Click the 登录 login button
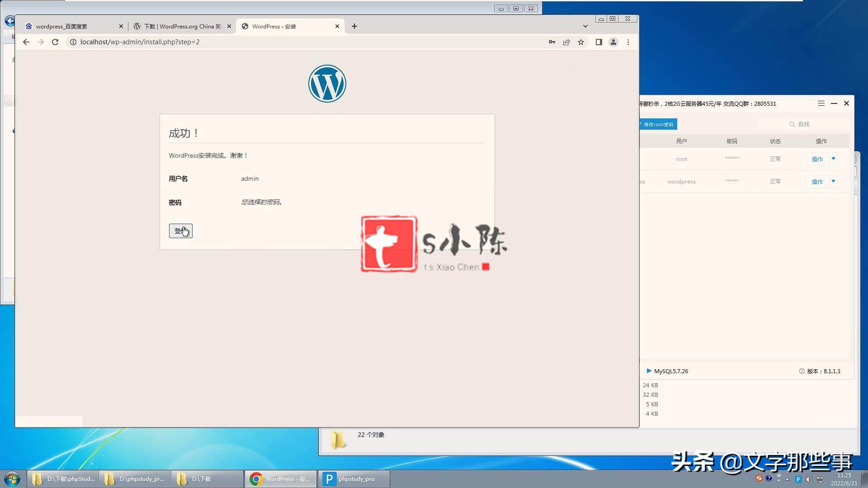Image resolution: width=868 pixels, height=488 pixels. click(180, 230)
